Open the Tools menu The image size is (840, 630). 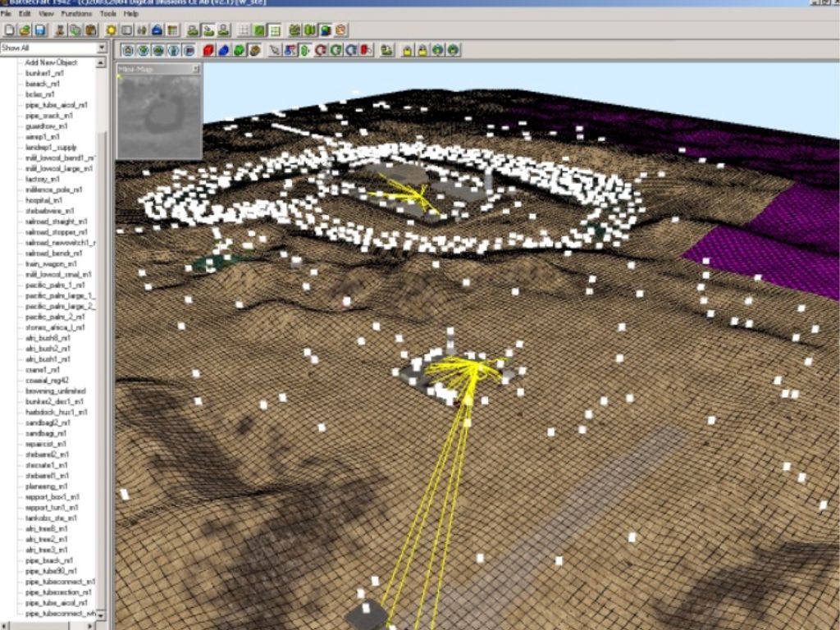pos(107,14)
